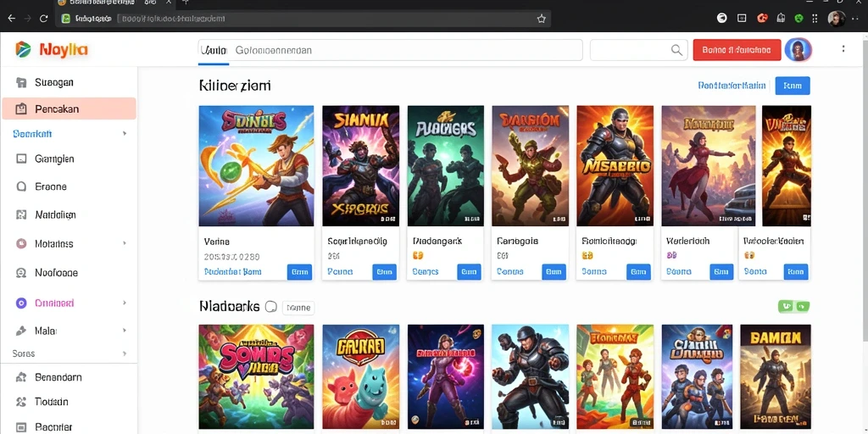Click the blue button on Verina card
Image resolution: width=868 pixels, height=434 pixels.
pos(299,272)
